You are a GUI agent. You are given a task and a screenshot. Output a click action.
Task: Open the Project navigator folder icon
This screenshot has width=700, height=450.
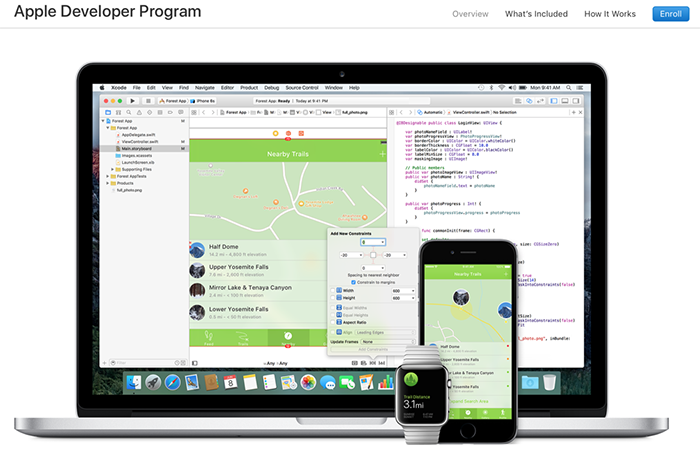[x=108, y=112]
